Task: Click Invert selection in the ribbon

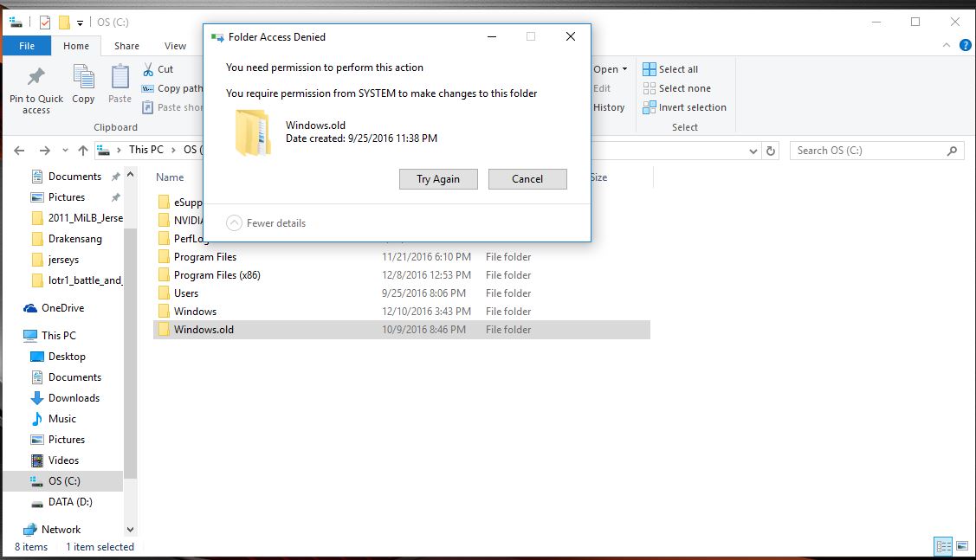Action: [x=685, y=107]
